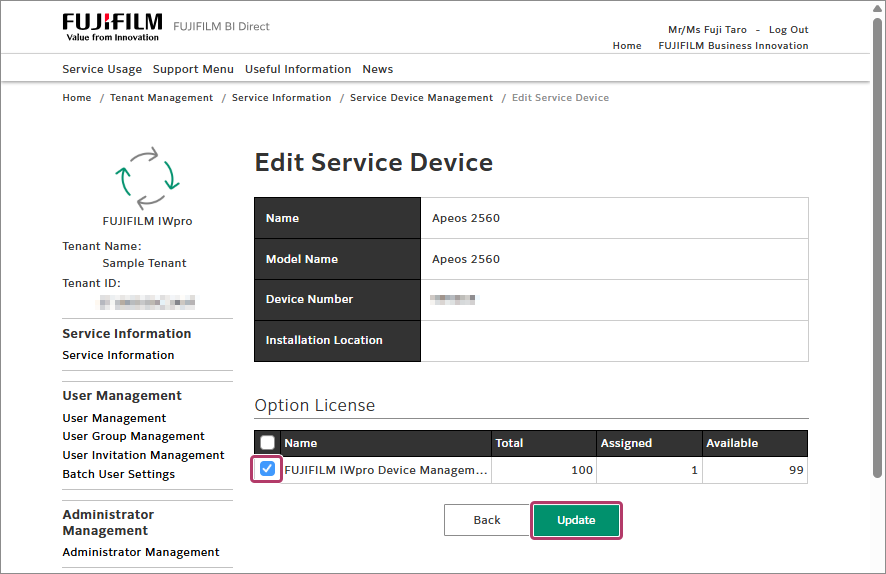This screenshot has width=886, height=574.
Task: Click the Name value Apeos 2560
Action: coord(466,218)
